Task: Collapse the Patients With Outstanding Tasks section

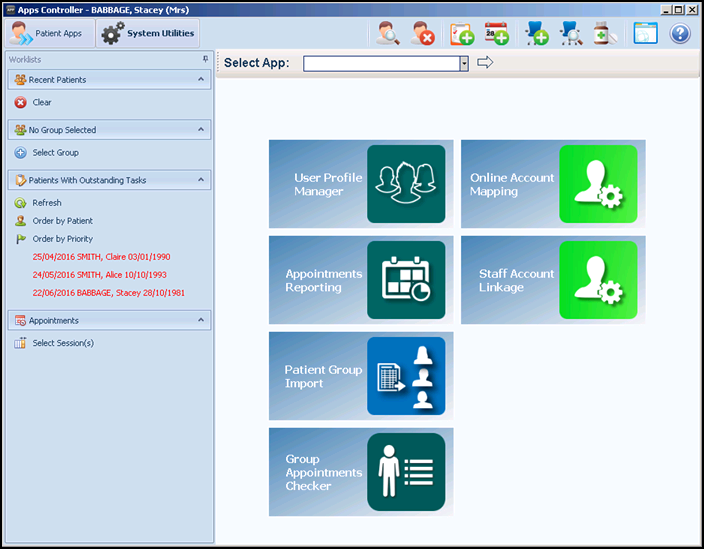Action: pos(201,180)
